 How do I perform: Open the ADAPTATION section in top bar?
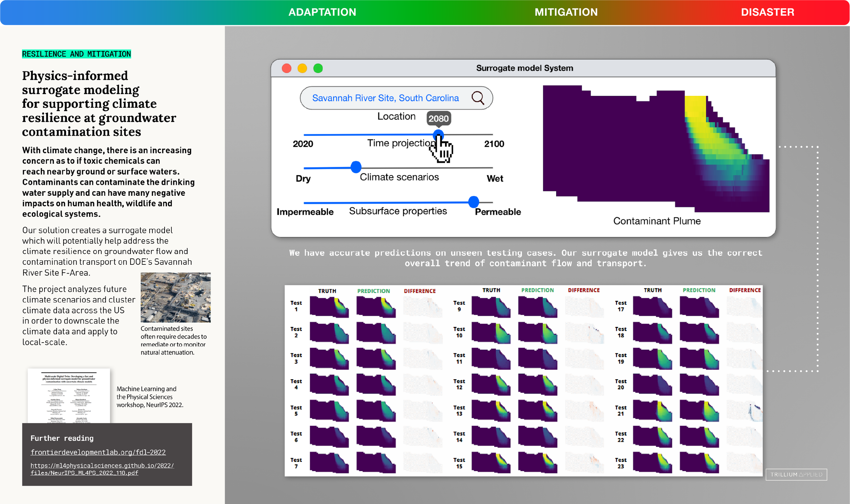point(322,12)
